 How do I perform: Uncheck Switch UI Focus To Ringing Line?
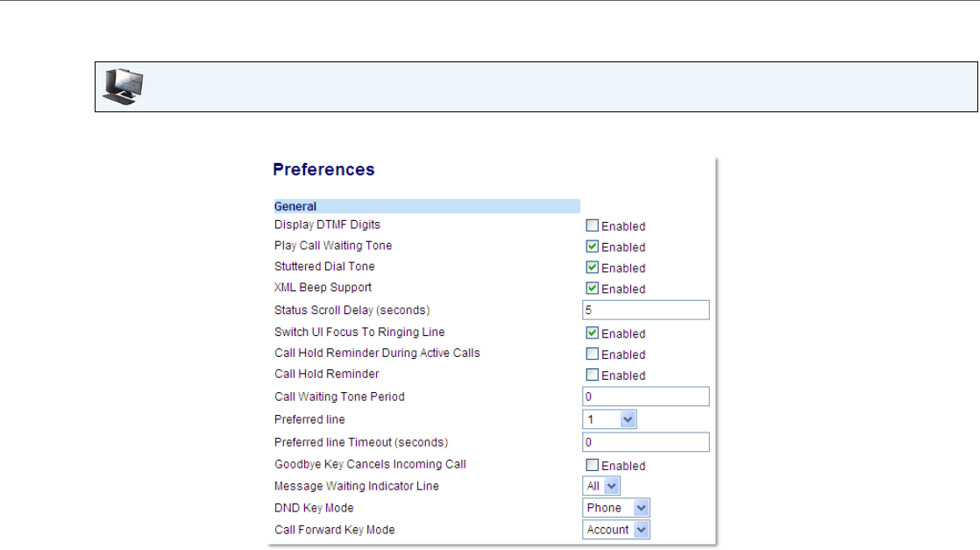click(x=592, y=333)
